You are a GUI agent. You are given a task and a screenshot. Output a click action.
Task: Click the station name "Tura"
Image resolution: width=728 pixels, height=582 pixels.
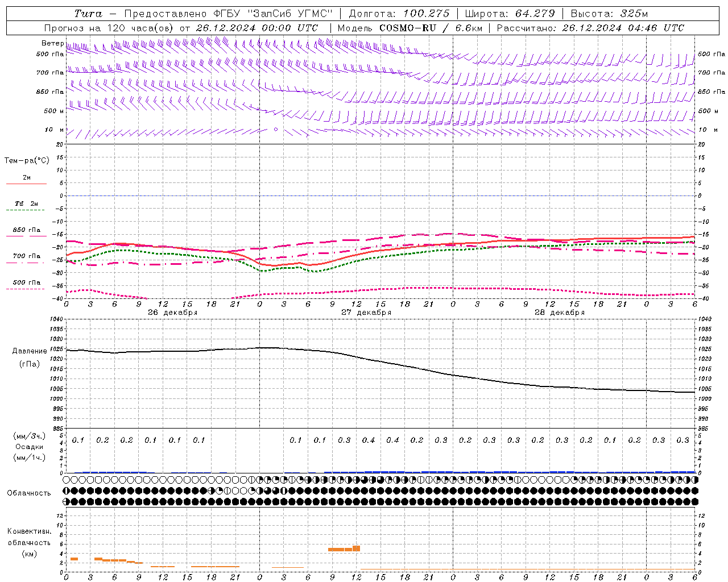pyautogui.click(x=88, y=14)
